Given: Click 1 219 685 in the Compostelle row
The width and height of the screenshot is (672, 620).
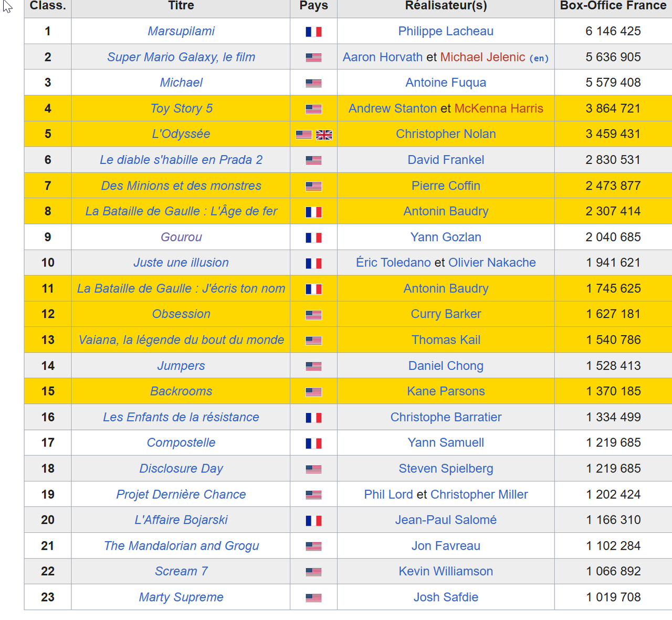Looking at the screenshot, I should (613, 443).
